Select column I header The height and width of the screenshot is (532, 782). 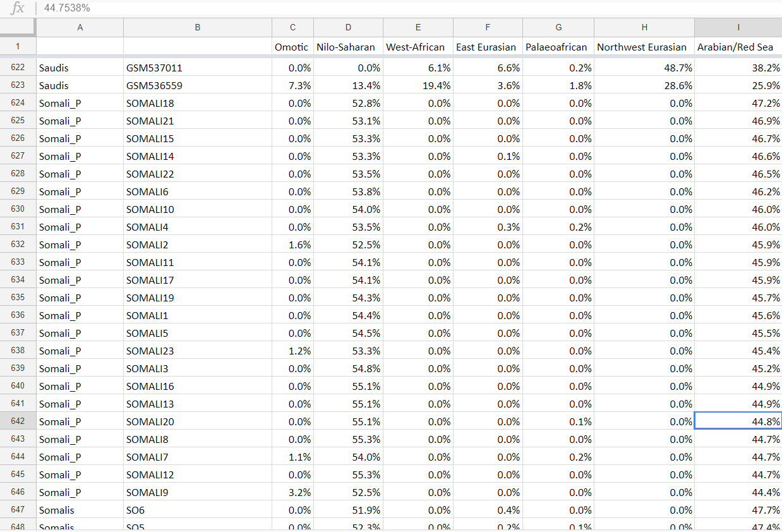738,27
